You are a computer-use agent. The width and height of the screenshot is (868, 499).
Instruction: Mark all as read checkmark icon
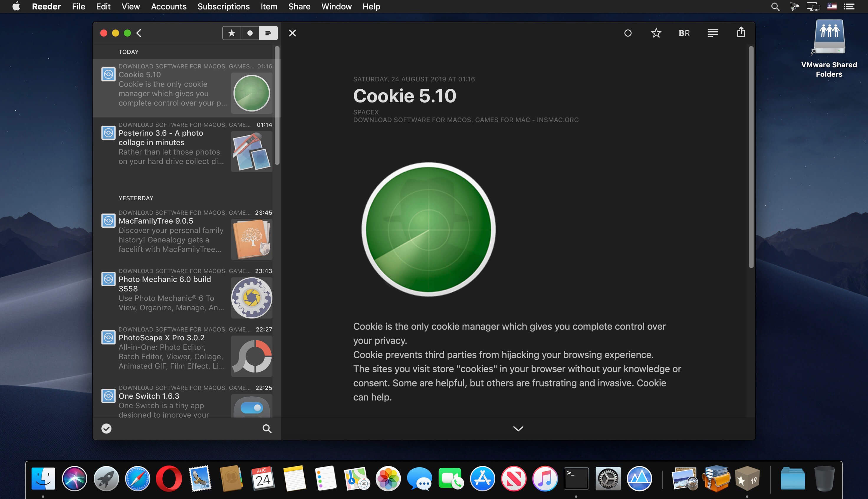(106, 429)
